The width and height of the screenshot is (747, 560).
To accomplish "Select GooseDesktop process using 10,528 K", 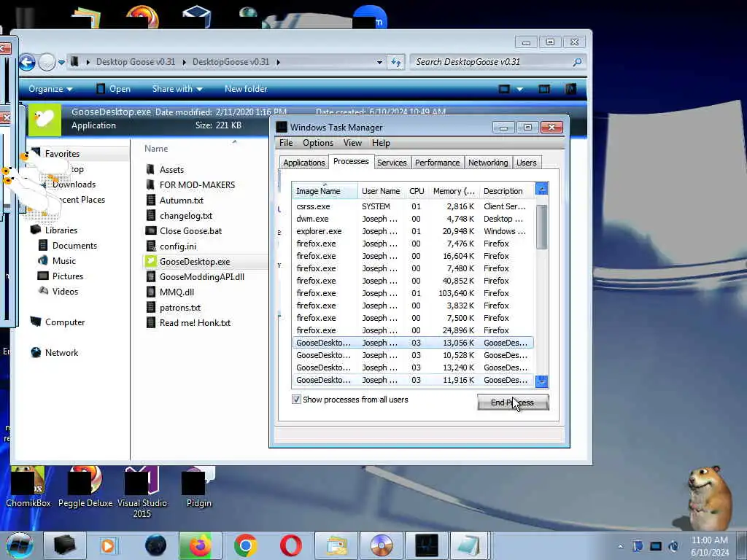I will click(x=413, y=355).
